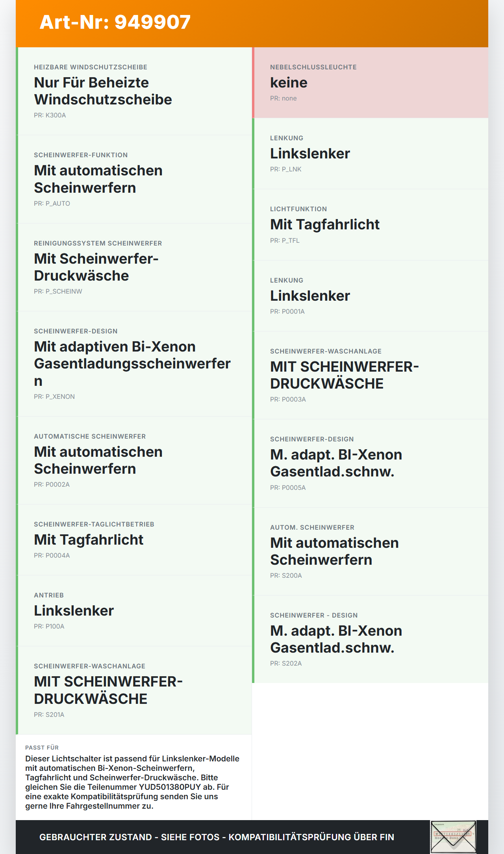Click the Linkslenker card with PR P_LNK

tap(370, 153)
